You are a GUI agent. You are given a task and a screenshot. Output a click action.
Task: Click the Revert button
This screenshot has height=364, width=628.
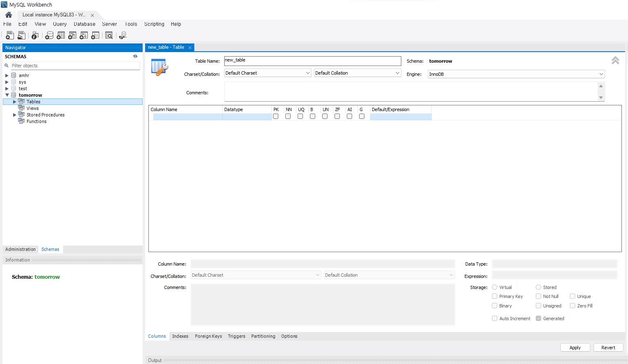click(608, 348)
